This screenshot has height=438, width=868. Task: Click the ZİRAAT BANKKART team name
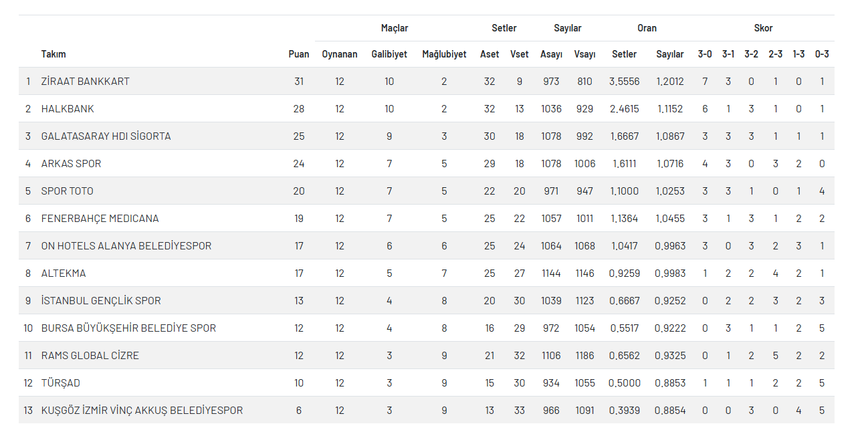(85, 82)
